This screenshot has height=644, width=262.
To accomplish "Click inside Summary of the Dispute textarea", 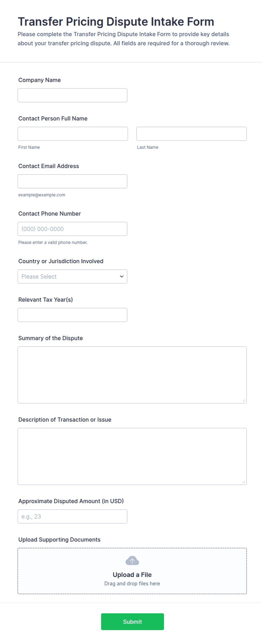I will click(132, 375).
